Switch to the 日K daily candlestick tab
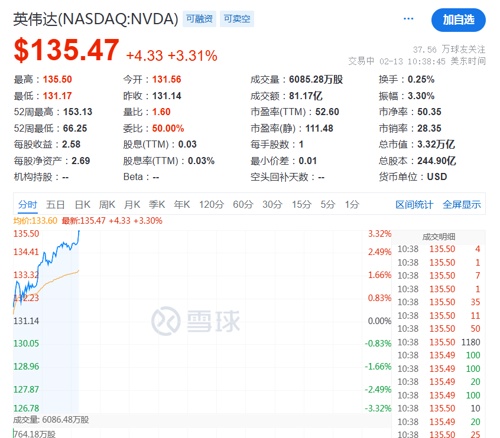Screen dimensions: 500x438 click(x=82, y=204)
